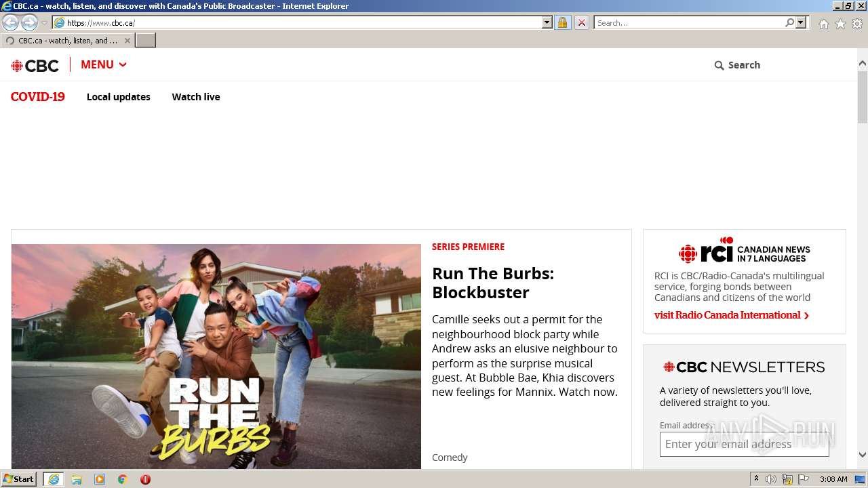Open the Opera taskbar icon
The width and height of the screenshot is (868, 488).
pyautogui.click(x=145, y=479)
